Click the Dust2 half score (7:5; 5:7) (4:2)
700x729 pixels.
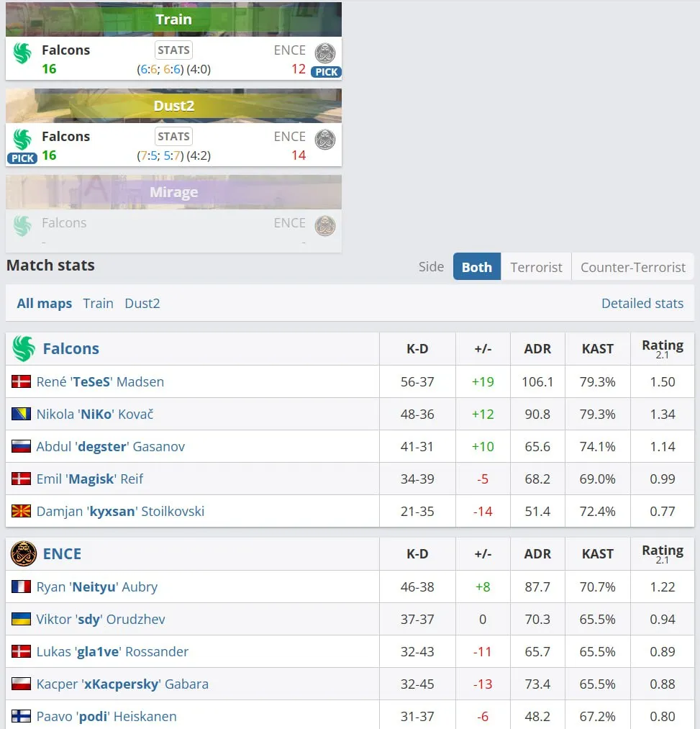[173, 155]
